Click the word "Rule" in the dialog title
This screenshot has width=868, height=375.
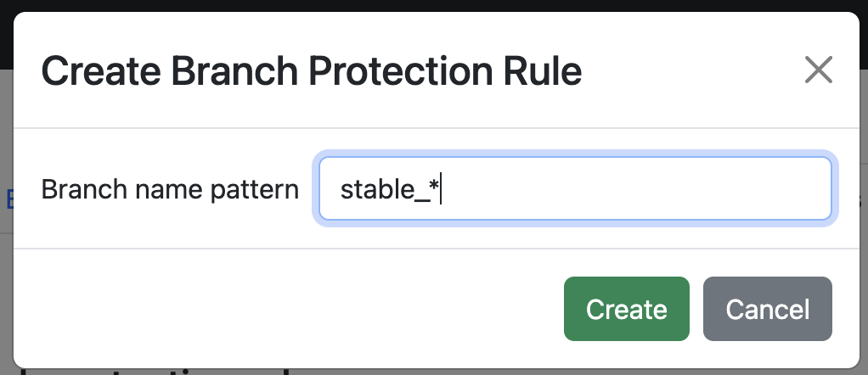[546, 70]
